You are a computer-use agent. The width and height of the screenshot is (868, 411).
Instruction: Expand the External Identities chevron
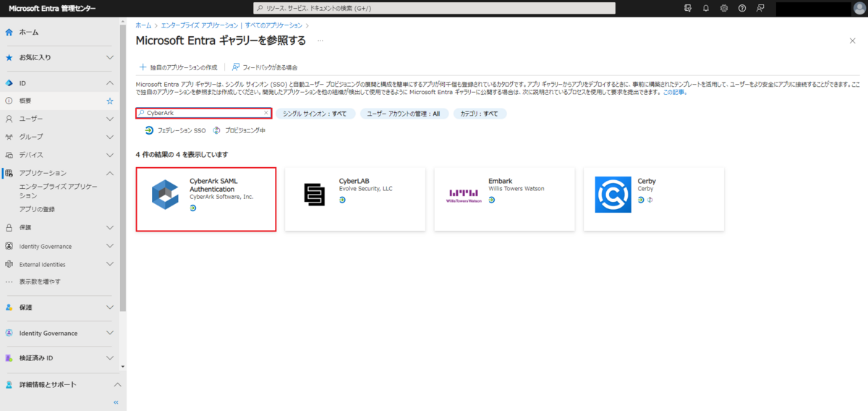click(x=110, y=264)
